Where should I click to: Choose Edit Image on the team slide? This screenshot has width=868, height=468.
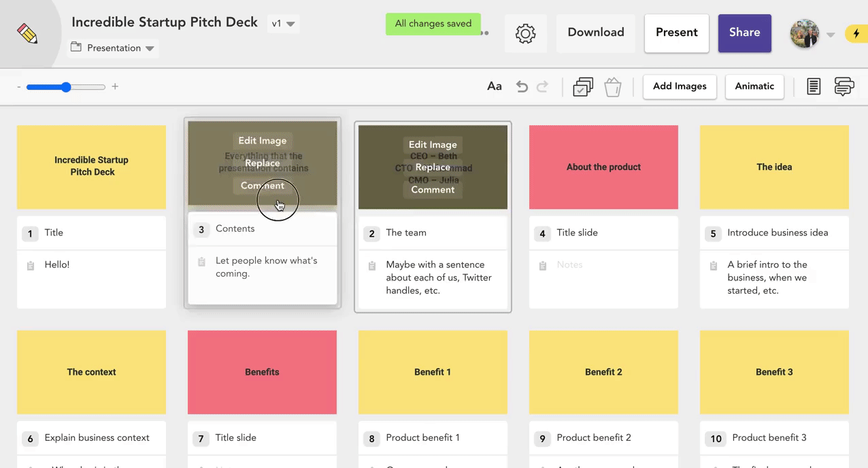pos(433,145)
